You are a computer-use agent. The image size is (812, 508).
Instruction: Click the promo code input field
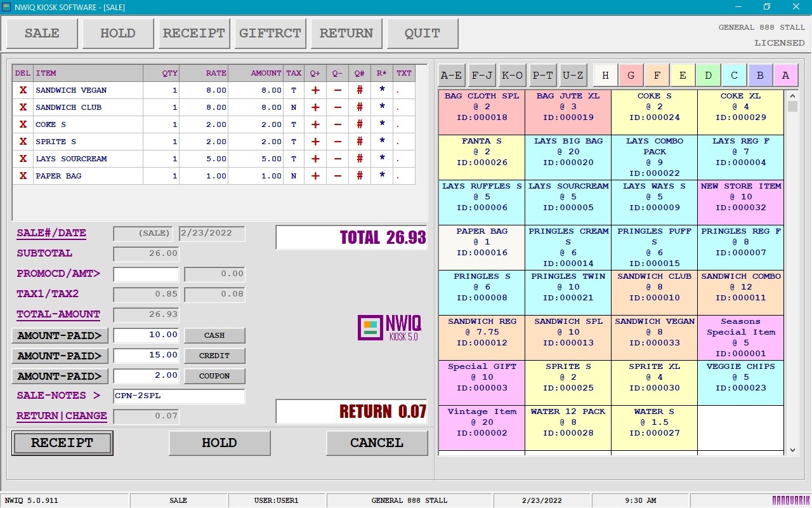146,274
